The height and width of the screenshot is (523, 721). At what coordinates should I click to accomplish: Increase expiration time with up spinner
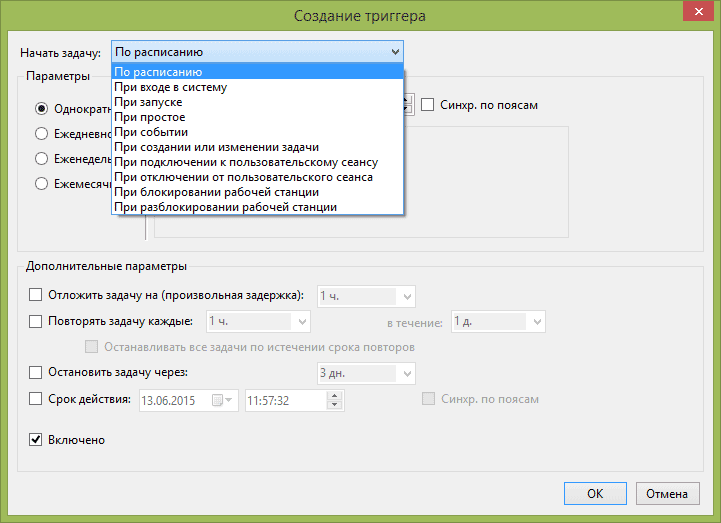[335, 396]
